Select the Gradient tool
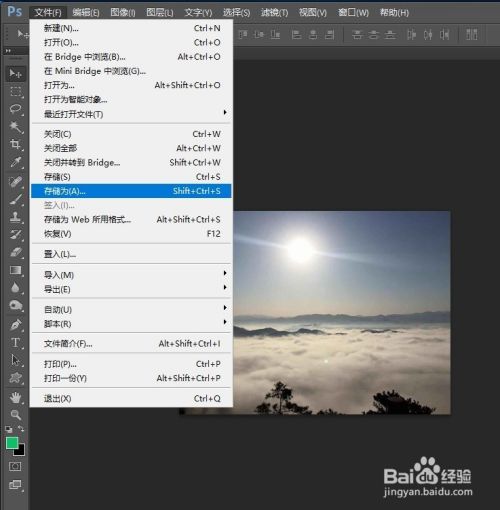The width and height of the screenshot is (500, 510). 15,270
